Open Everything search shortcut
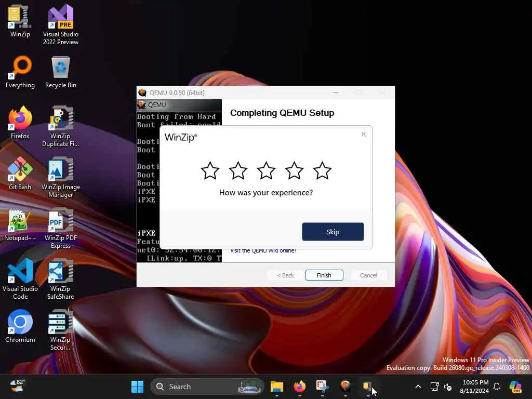 point(20,72)
